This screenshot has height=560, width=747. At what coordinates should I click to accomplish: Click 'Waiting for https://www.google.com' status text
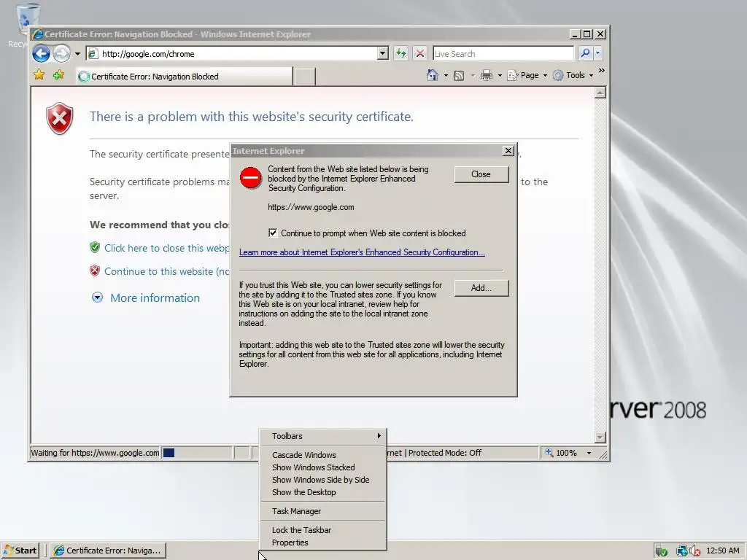tap(95, 453)
